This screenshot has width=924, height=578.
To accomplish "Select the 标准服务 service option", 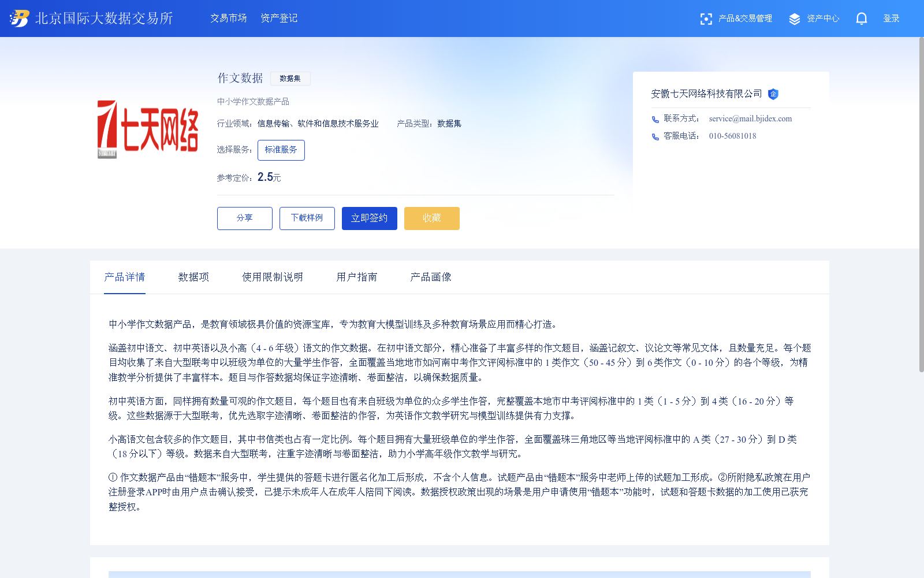I will (x=281, y=150).
